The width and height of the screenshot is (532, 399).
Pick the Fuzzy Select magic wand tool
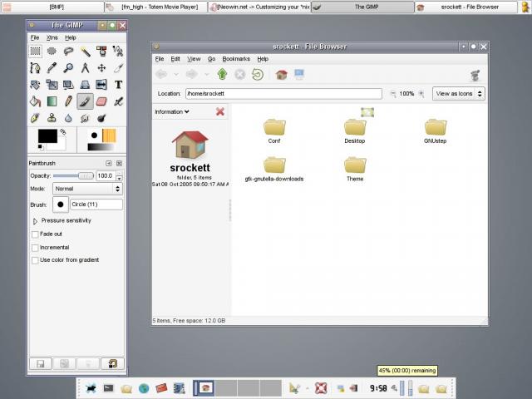coord(85,52)
